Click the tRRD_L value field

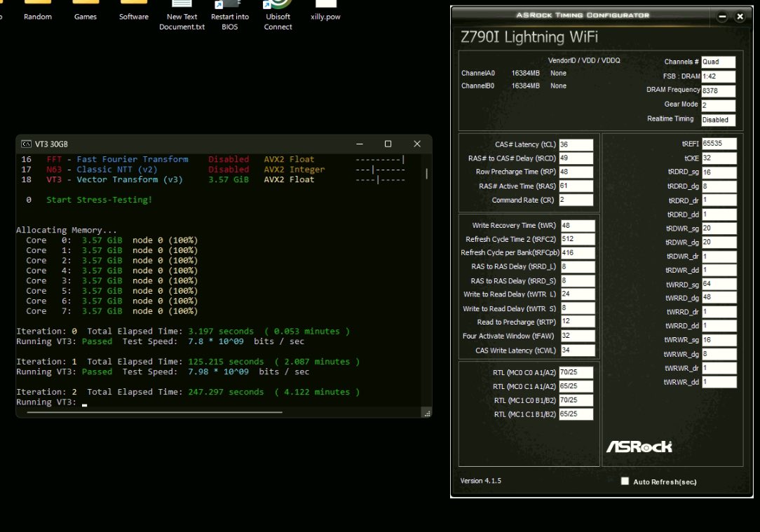click(x=578, y=267)
